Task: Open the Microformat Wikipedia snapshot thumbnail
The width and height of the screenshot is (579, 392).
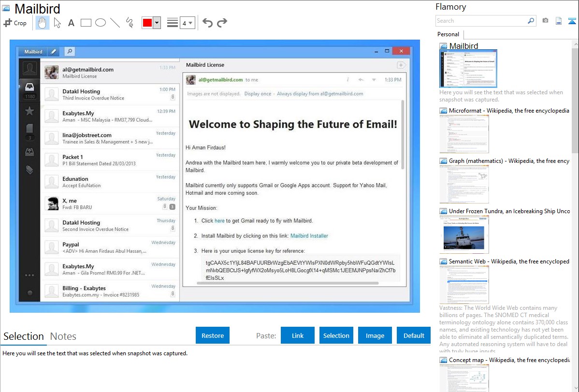Action: [x=464, y=134]
